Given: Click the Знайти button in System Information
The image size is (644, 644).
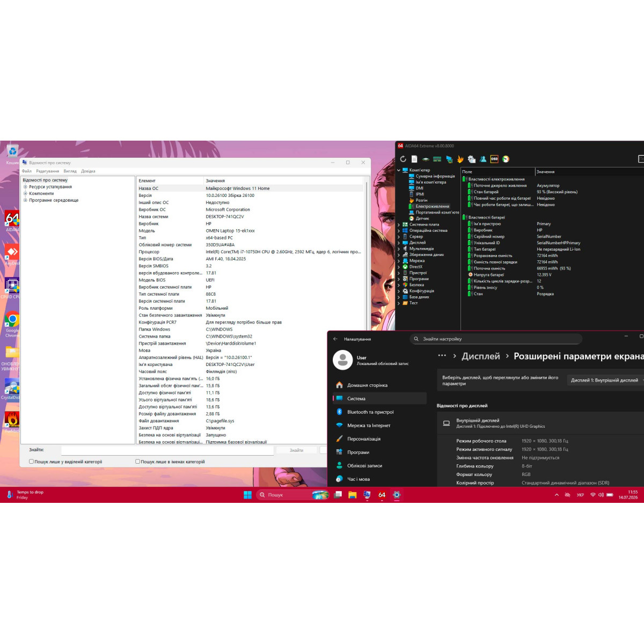Looking at the screenshot, I should [296, 450].
